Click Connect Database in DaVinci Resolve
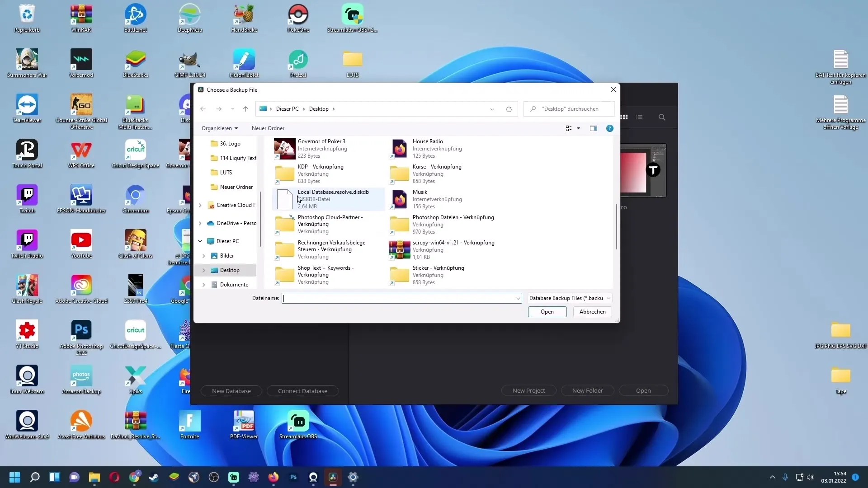This screenshot has height=488, width=868. click(x=302, y=391)
